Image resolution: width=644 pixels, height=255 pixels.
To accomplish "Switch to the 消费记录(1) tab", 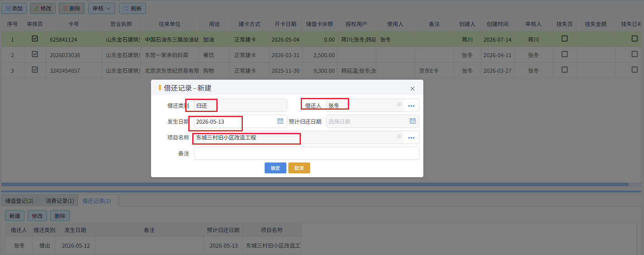I will click(60, 201).
